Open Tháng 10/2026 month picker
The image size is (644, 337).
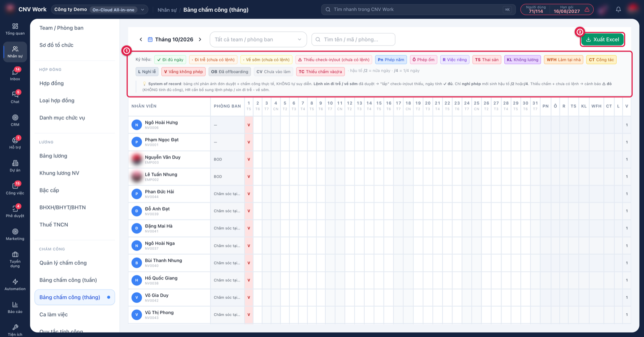(170, 39)
